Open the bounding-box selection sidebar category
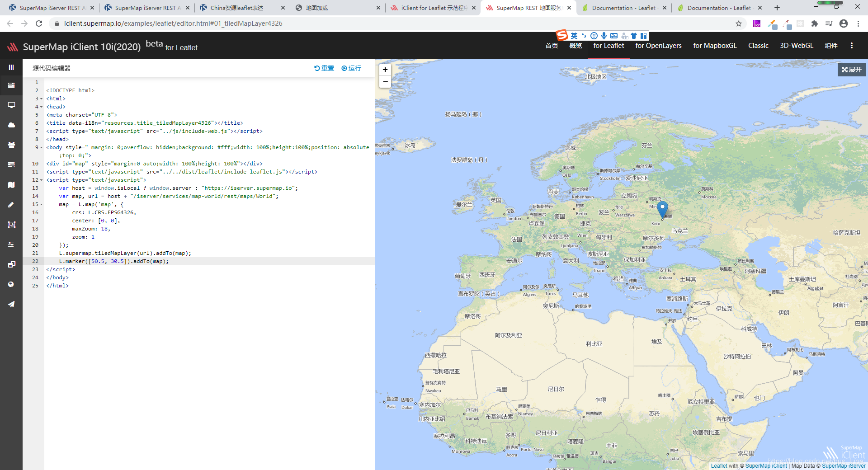868x470 pixels. [11, 225]
